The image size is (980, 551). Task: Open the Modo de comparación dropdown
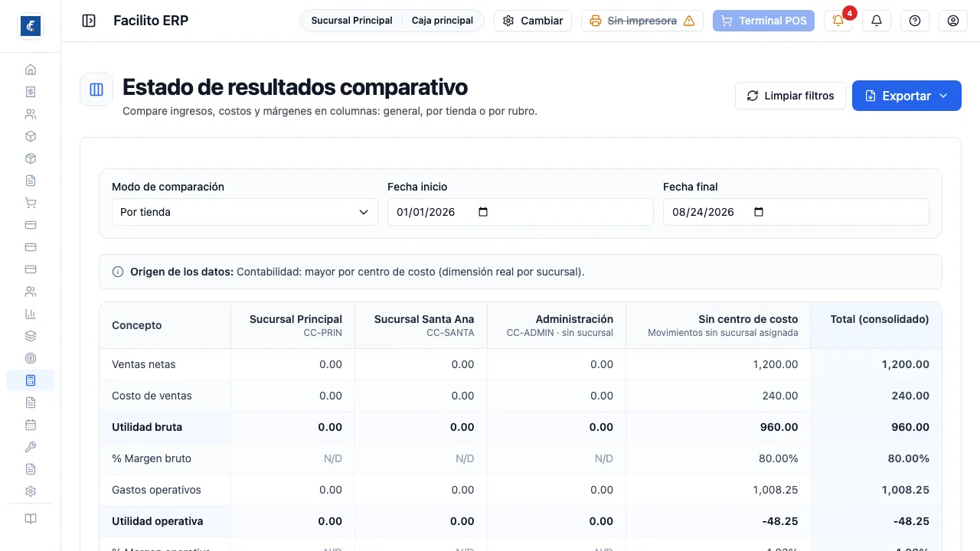(x=245, y=212)
